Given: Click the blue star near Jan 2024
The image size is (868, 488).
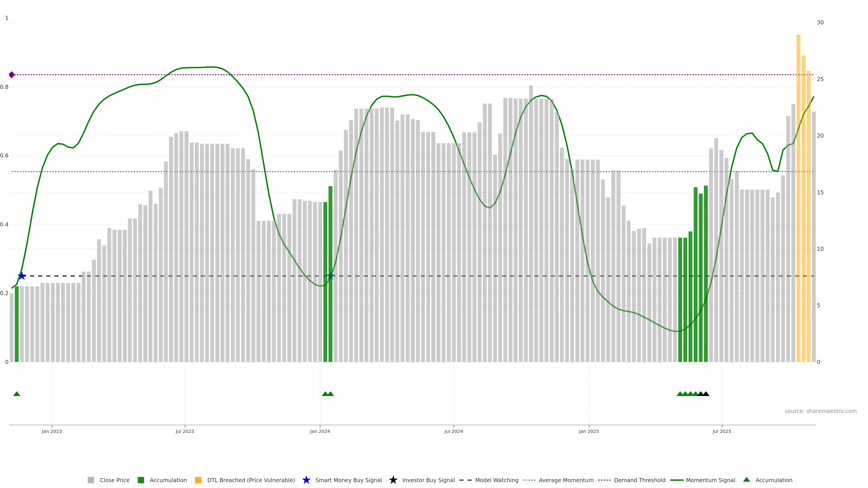Looking at the screenshot, I should [330, 276].
